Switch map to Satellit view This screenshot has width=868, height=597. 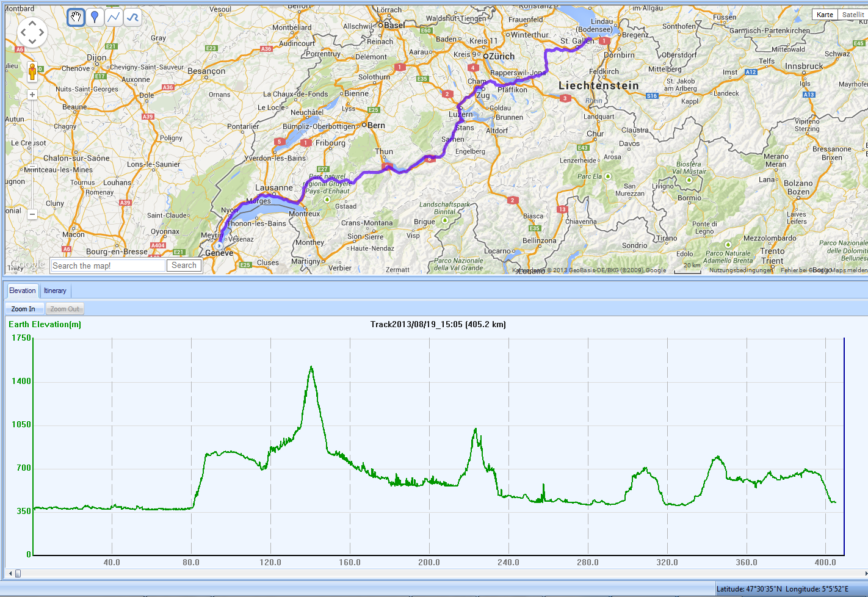(x=853, y=15)
